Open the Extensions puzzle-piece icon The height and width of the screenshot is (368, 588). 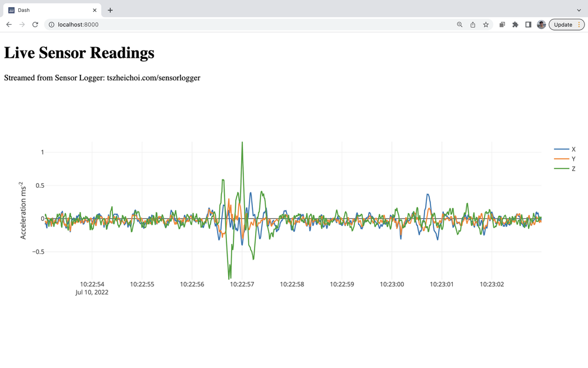point(515,25)
